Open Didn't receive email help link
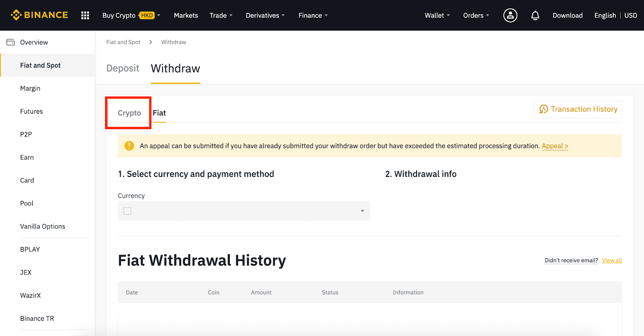 tap(571, 260)
